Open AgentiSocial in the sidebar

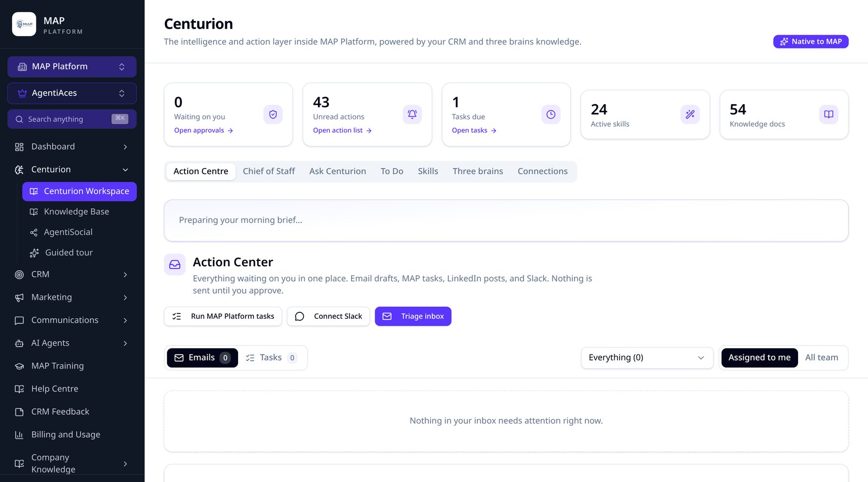[79, 233]
